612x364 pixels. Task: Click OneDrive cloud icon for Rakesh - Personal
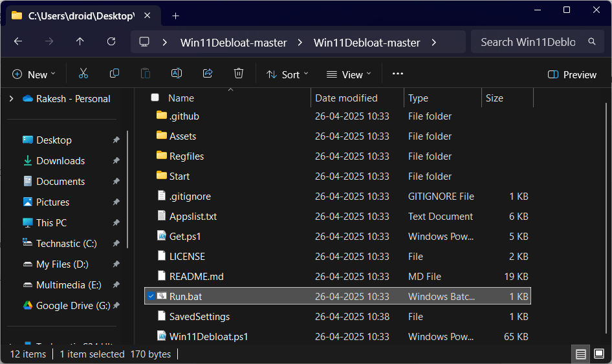(x=28, y=98)
